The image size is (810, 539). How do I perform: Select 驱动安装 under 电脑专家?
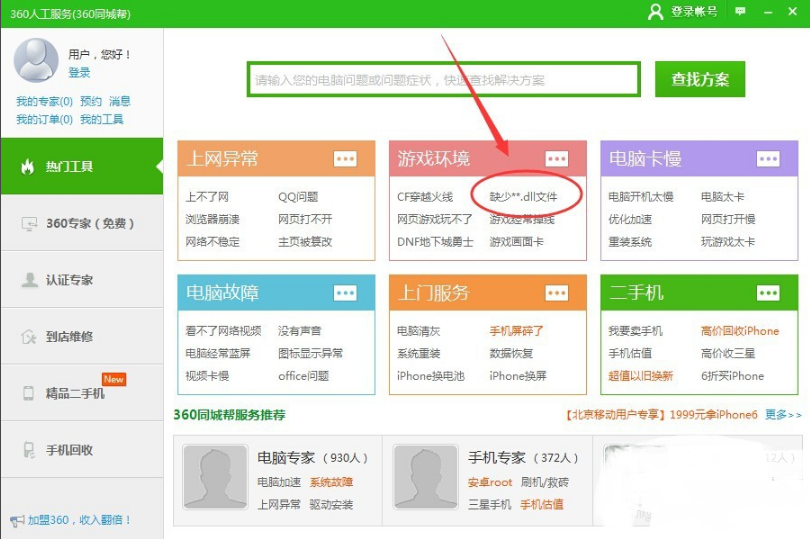coord(331,504)
